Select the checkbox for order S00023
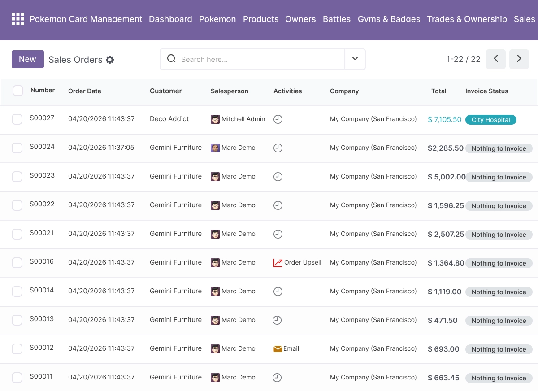This screenshot has width=538, height=392. 17,177
